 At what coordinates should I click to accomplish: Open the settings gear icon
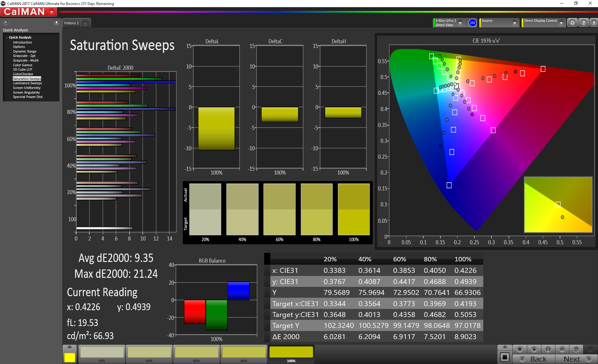click(x=572, y=23)
